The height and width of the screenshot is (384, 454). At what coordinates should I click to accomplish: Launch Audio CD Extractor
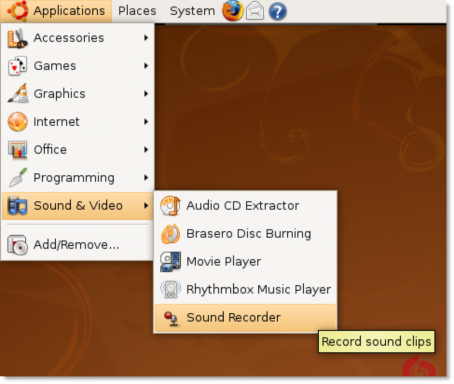click(245, 206)
